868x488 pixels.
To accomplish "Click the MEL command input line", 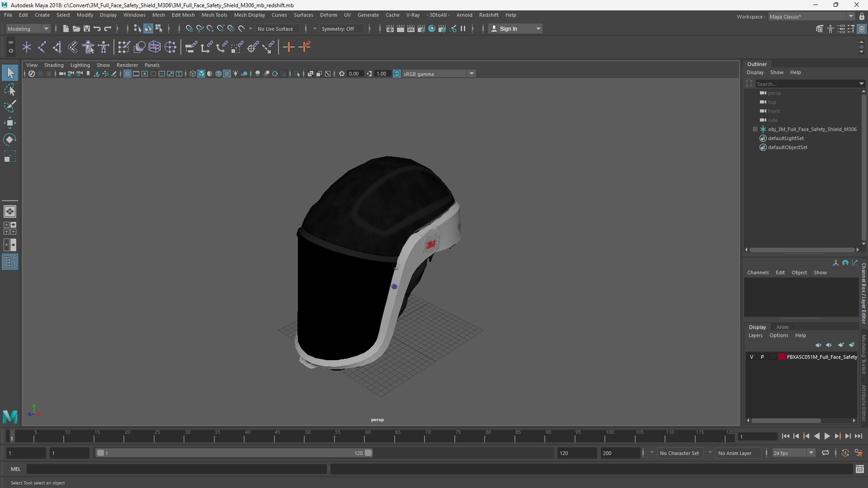I will click(x=176, y=469).
